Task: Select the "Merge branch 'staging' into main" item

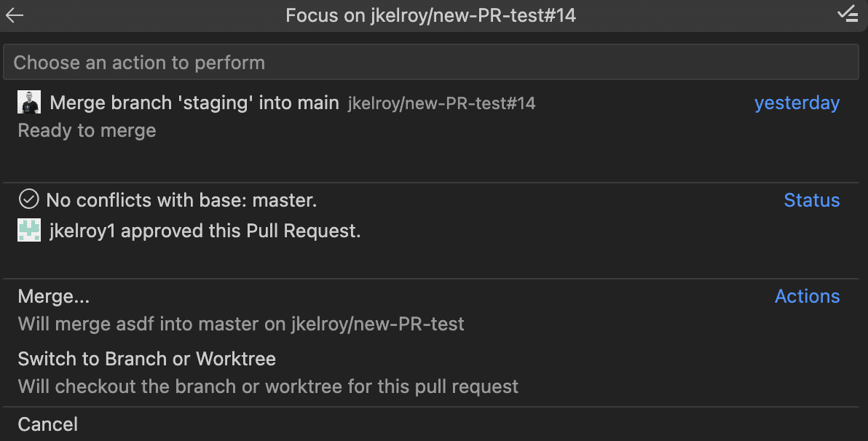Action: pos(194,103)
